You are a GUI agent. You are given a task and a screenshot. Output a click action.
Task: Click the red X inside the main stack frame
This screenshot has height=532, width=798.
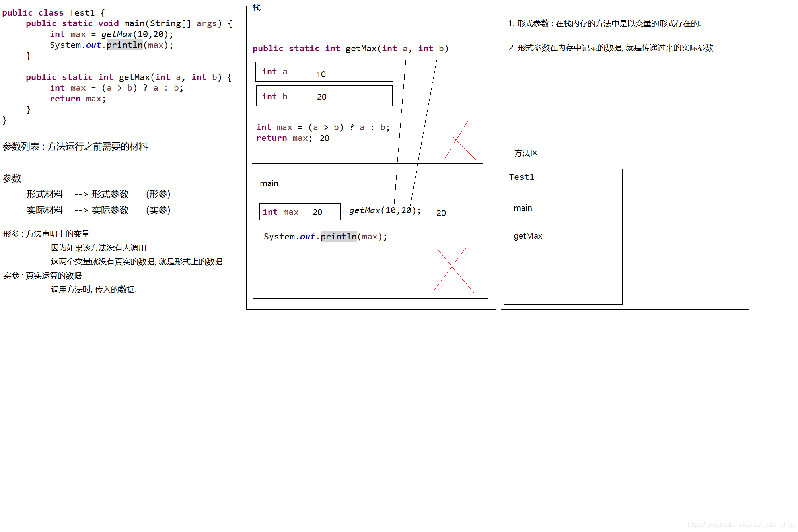point(452,268)
